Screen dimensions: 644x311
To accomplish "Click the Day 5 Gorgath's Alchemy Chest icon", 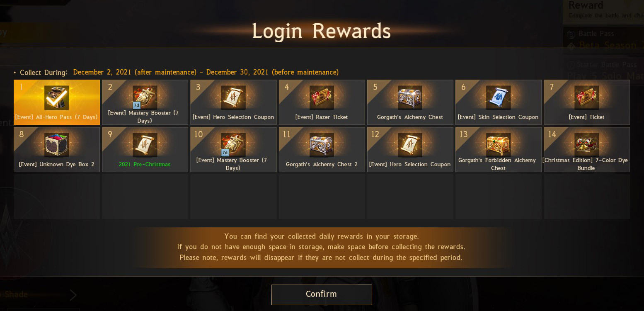I will (x=410, y=98).
